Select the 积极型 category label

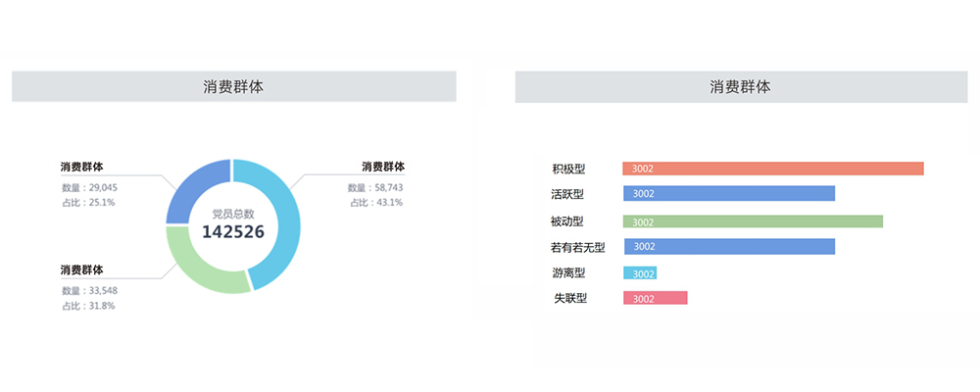coord(568,170)
